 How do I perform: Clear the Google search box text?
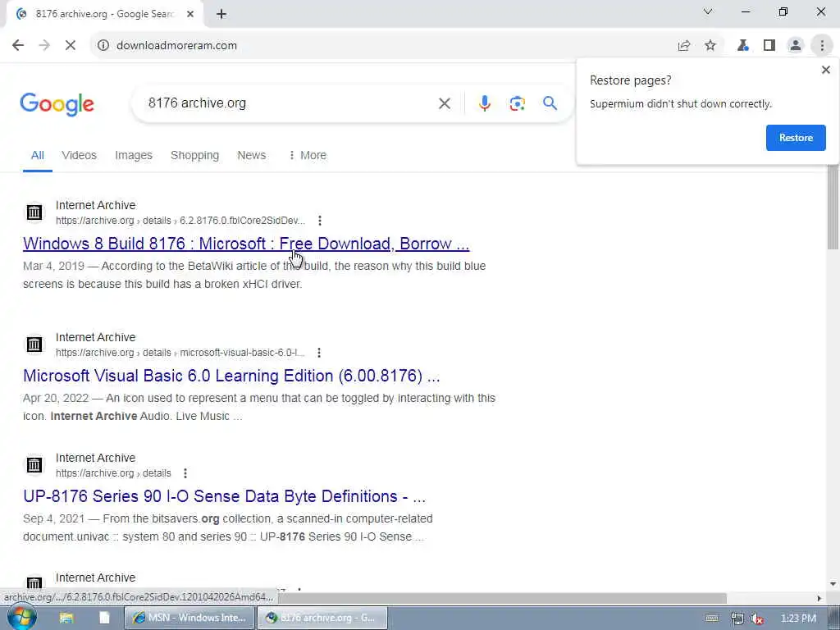tap(444, 103)
